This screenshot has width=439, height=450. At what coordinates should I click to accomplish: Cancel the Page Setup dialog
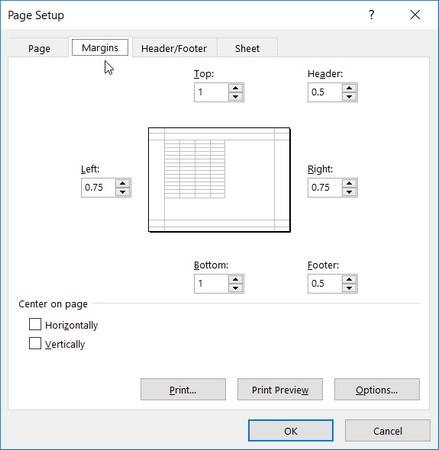point(388,431)
